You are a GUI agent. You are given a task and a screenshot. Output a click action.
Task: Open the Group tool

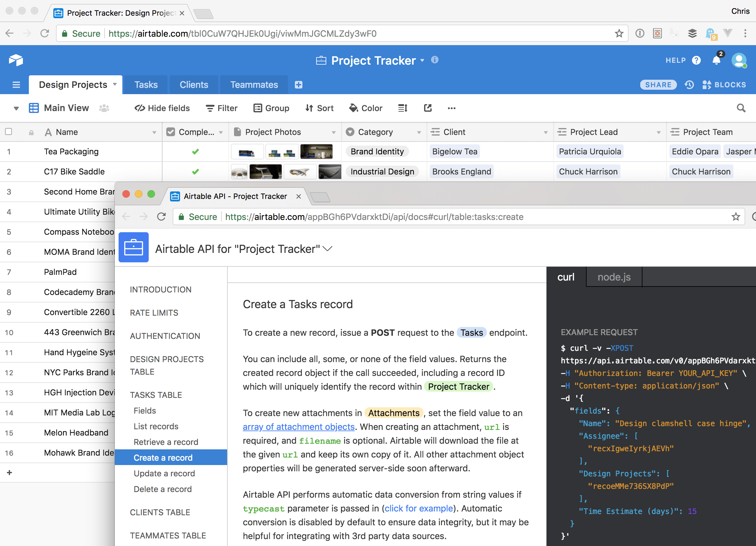click(271, 108)
